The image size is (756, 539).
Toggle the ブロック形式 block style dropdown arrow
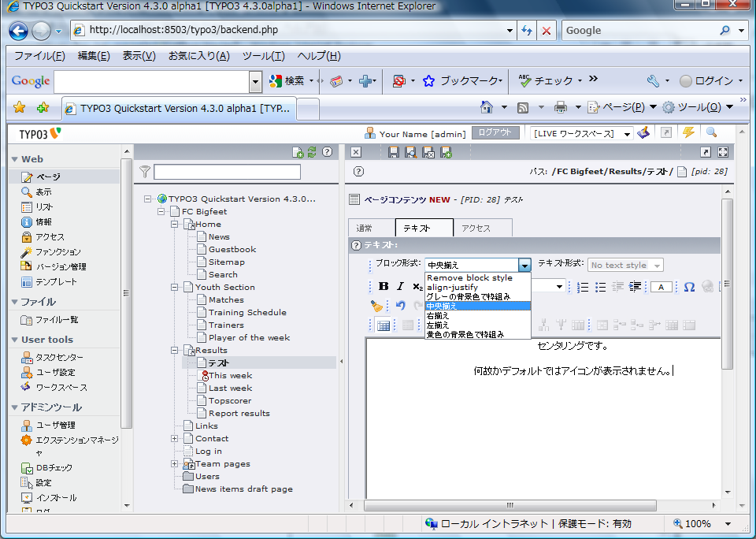[524, 265]
